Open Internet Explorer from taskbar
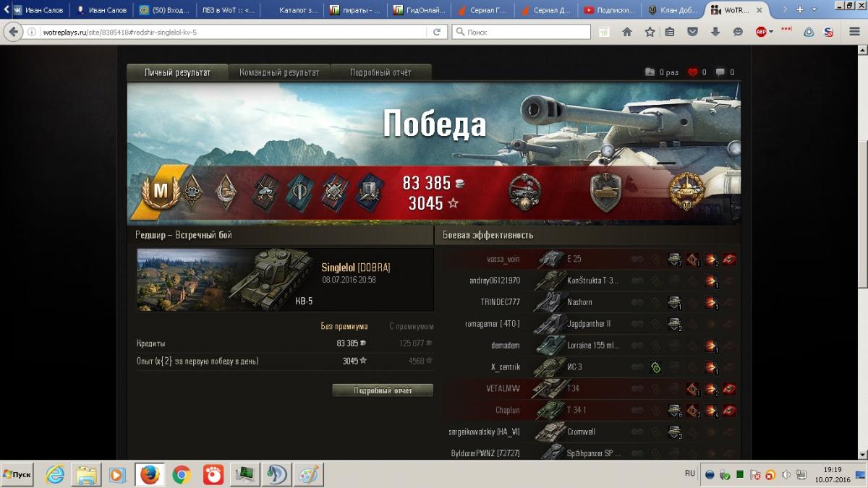 (55, 475)
